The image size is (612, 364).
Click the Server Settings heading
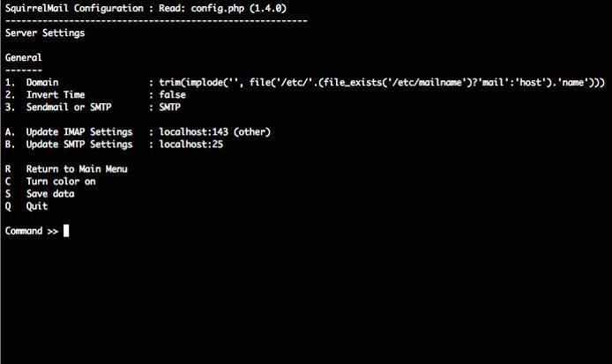pos(45,32)
